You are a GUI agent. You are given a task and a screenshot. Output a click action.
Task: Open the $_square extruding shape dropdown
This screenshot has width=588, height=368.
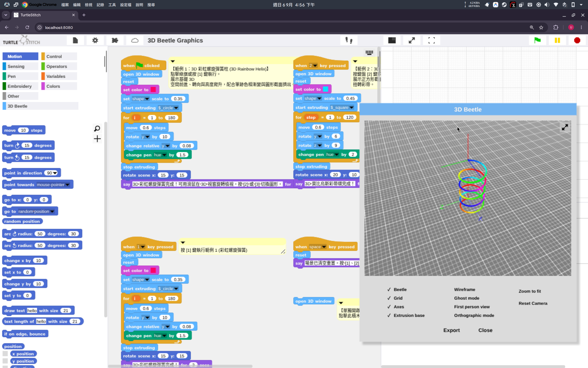pyautogui.click(x=352, y=108)
